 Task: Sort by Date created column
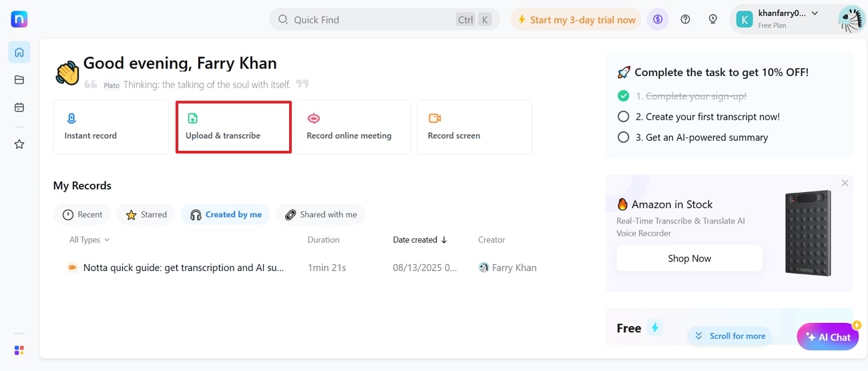(420, 240)
